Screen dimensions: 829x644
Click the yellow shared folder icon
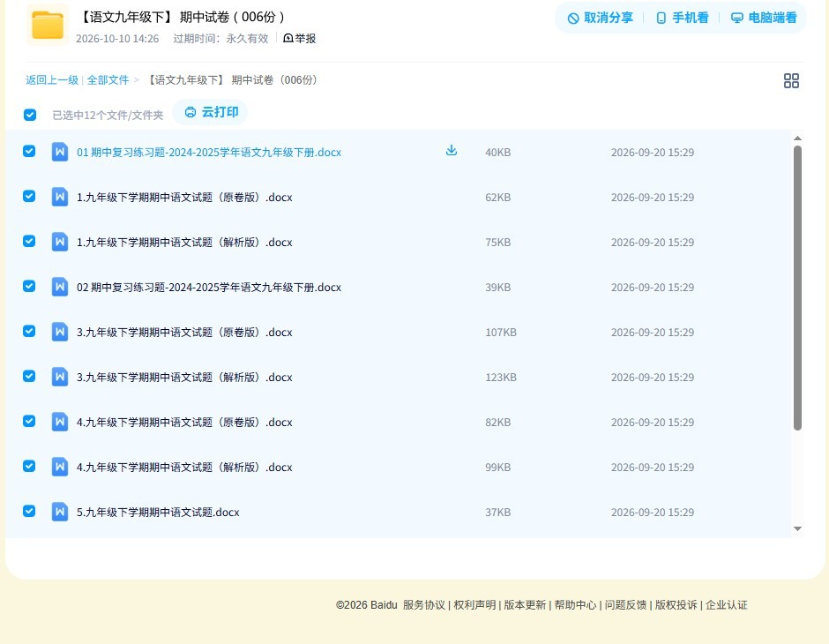[x=48, y=25]
